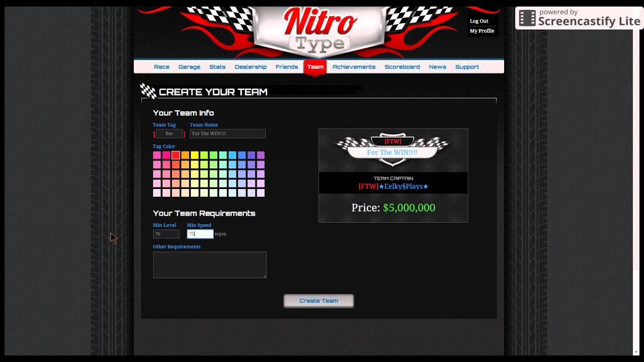The height and width of the screenshot is (362, 644).
Task: Select the active Team tab
Action: (315, 67)
